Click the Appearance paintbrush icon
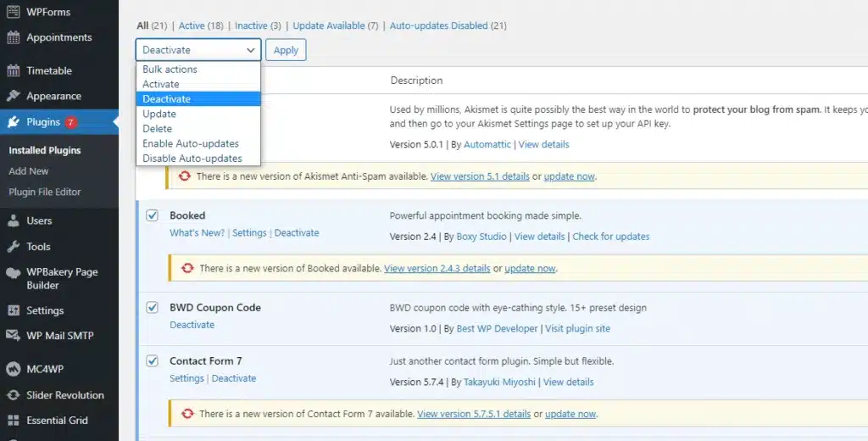 pyautogui.click(x=14, y=97)
